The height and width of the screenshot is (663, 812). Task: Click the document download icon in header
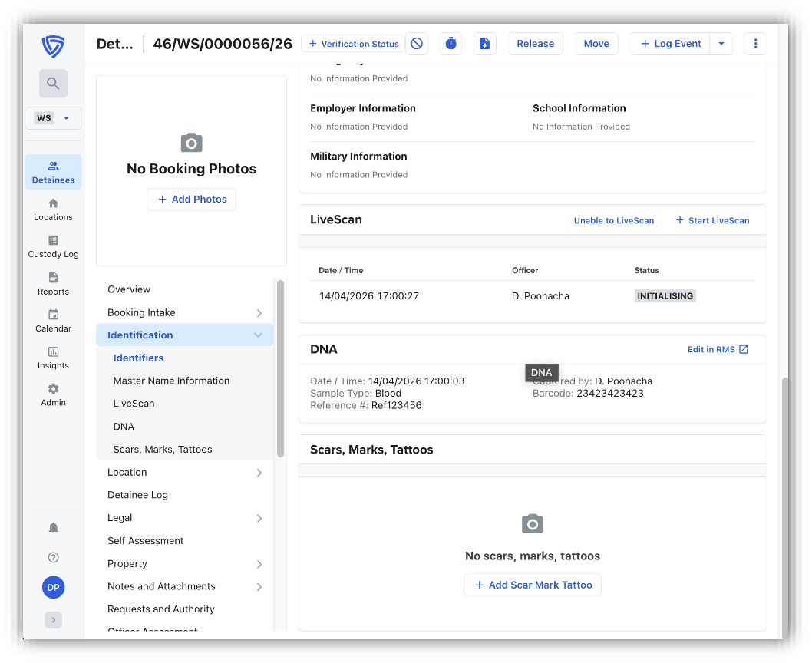tap(485, 44)
